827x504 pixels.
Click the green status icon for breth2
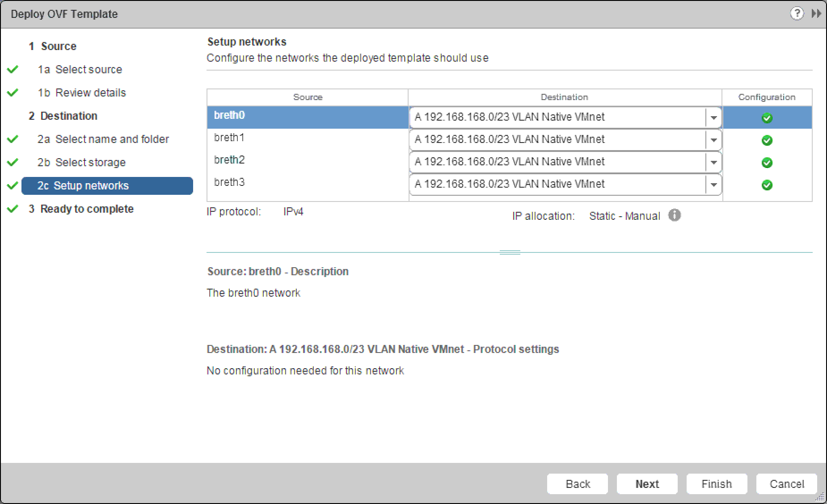coord(767,163)
